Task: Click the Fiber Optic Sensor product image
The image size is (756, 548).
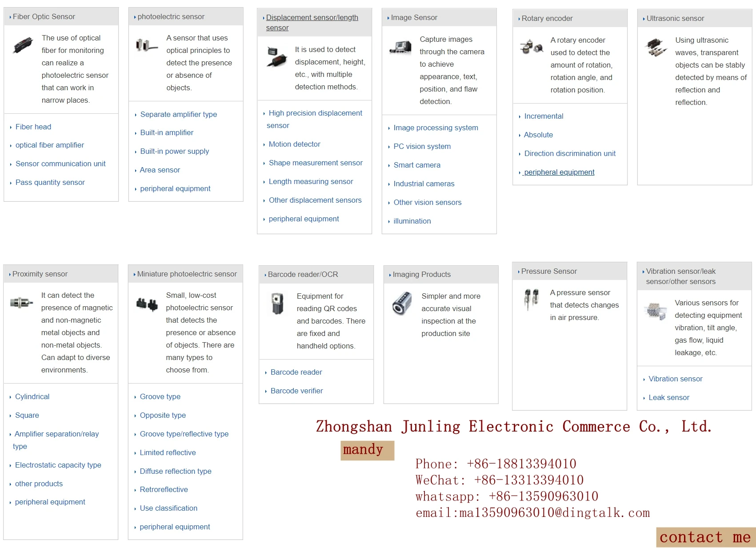Action: 23,45
